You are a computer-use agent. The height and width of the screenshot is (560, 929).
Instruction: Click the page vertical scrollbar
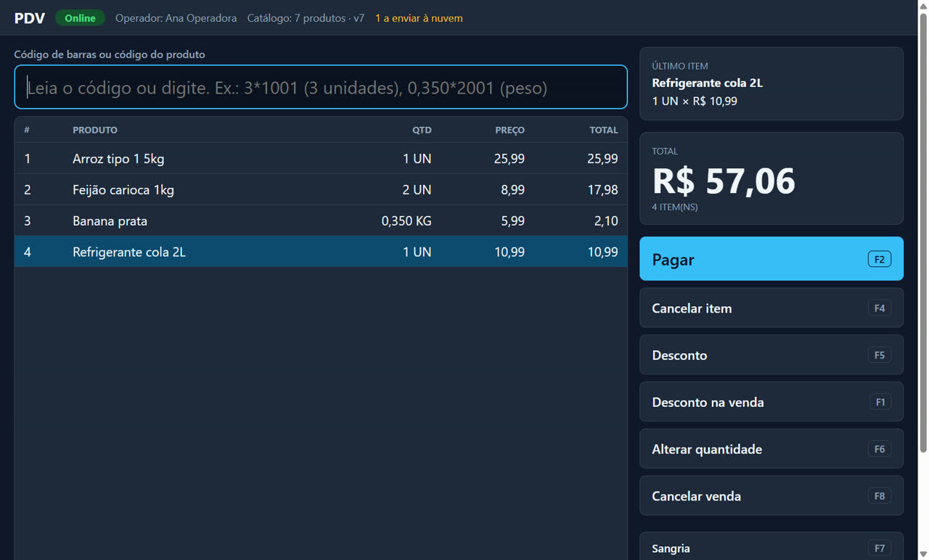pyautogui.click(x=923, y=232)
